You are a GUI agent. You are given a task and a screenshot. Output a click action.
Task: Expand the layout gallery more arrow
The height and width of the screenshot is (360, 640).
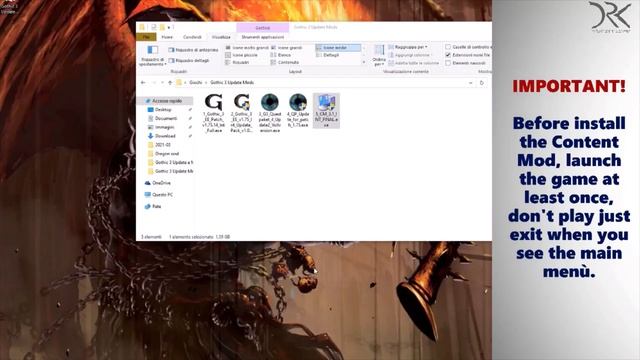pyautogui.click(x=364, y=62)
